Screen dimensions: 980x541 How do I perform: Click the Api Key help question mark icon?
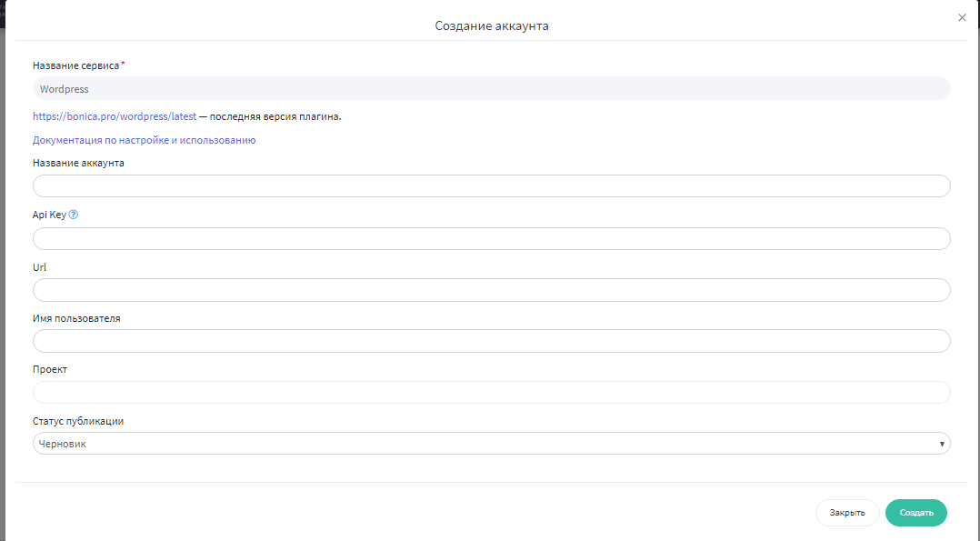tap(73, 215)
